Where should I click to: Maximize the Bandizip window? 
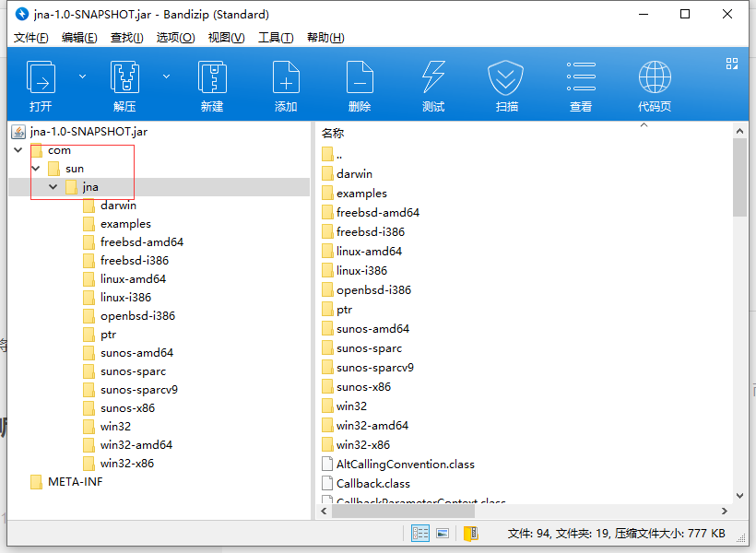pyautogui.click(x=685, y=14)
